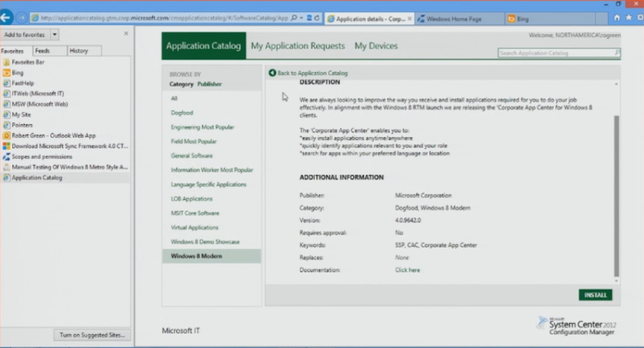Open the Application Catalog favorite

pyautogui.click(x=37, y=177)
